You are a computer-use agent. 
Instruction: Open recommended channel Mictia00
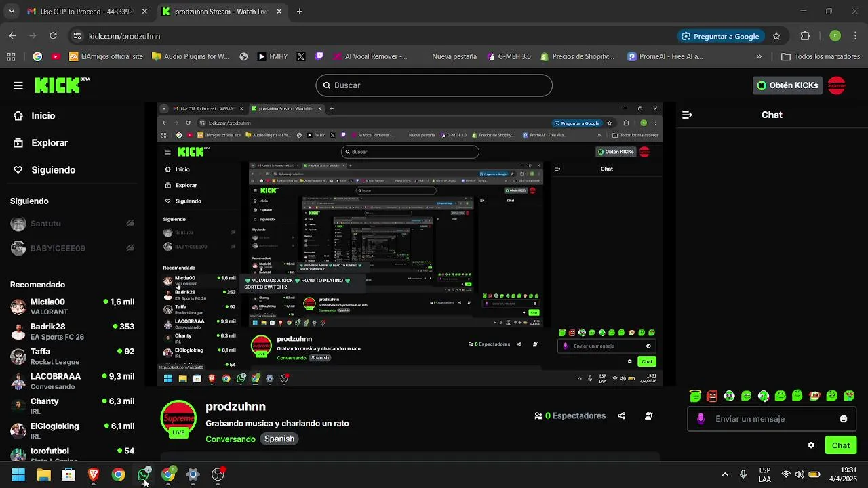[x=72, y=307]
